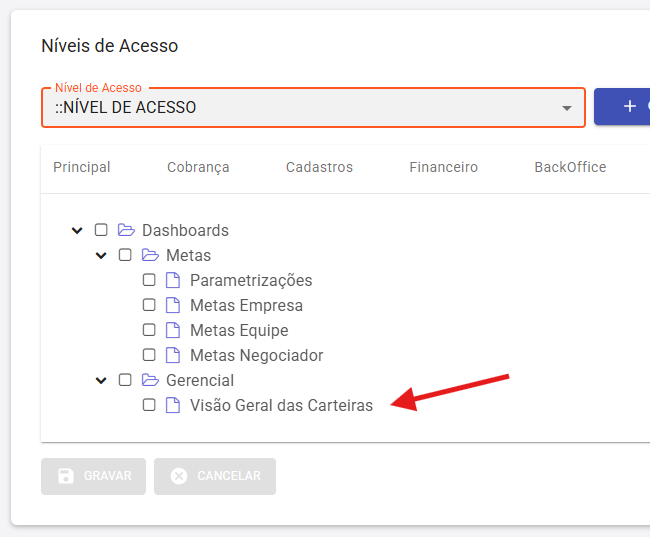Tick the Visão Geral das Carteiras checkbox
Screen dimensions: 650x537
(149, 405)
